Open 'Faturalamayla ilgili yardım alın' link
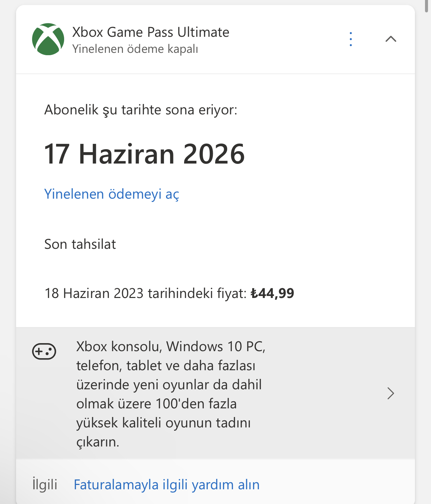 (167, 485)
